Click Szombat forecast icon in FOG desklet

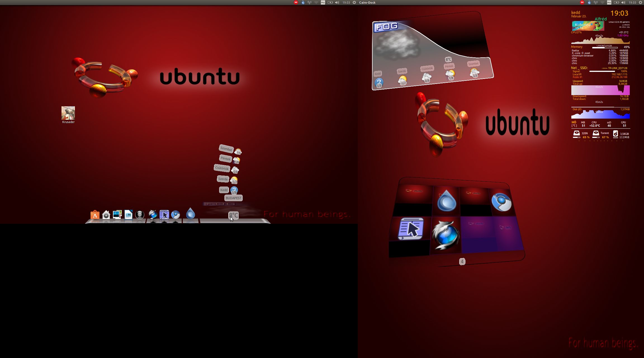point(475,73)
